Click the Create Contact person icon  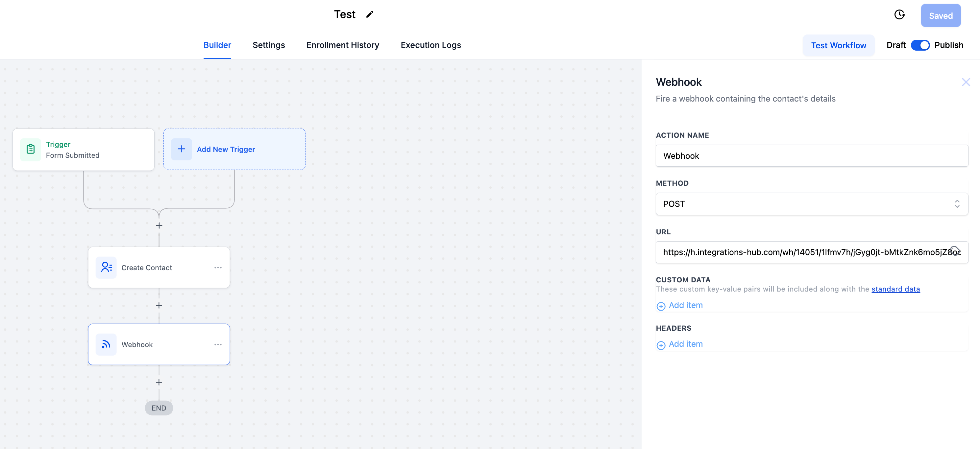click(x=106, y=268)
